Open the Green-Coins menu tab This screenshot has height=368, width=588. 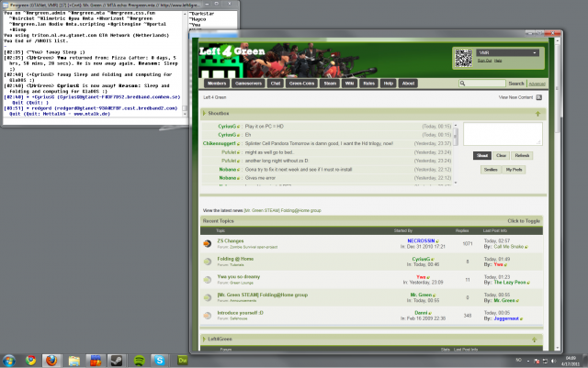301,84
